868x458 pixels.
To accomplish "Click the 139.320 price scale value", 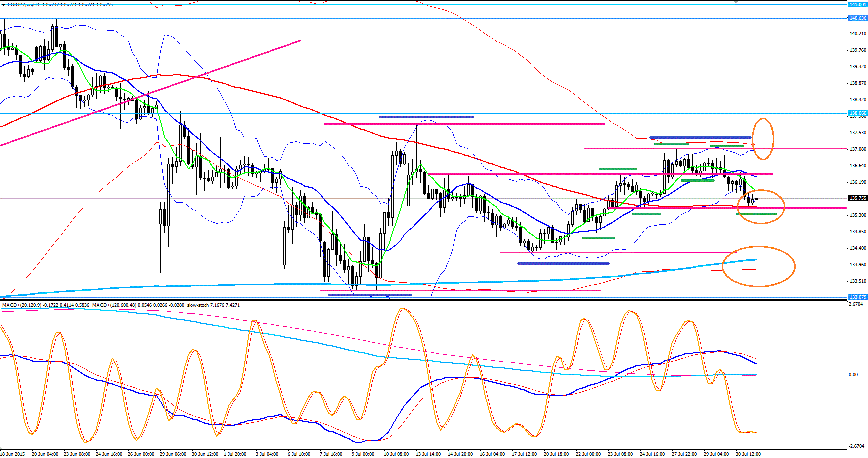I will [858, 67].
